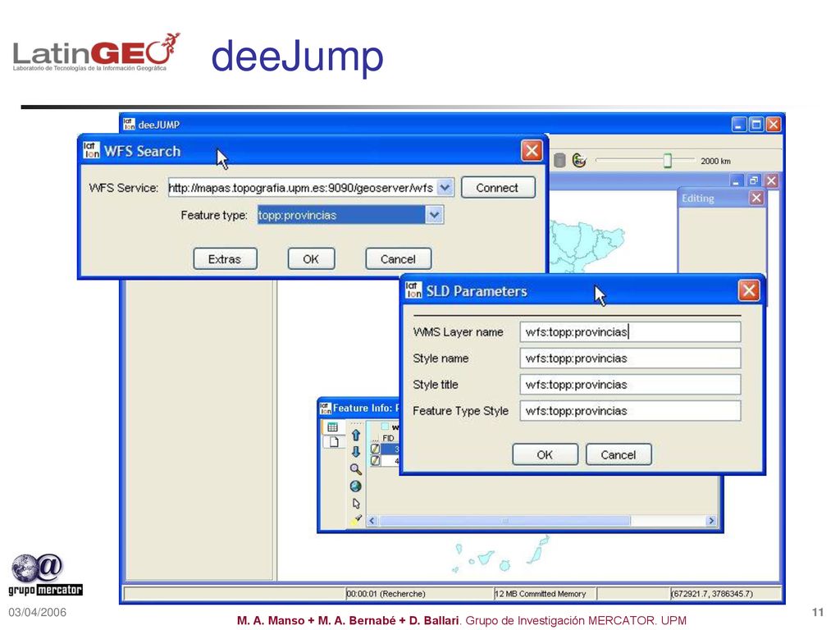Click the up arrow icon in Feature Info
Viewport: 840px width, 630px height.
(356, 436)
